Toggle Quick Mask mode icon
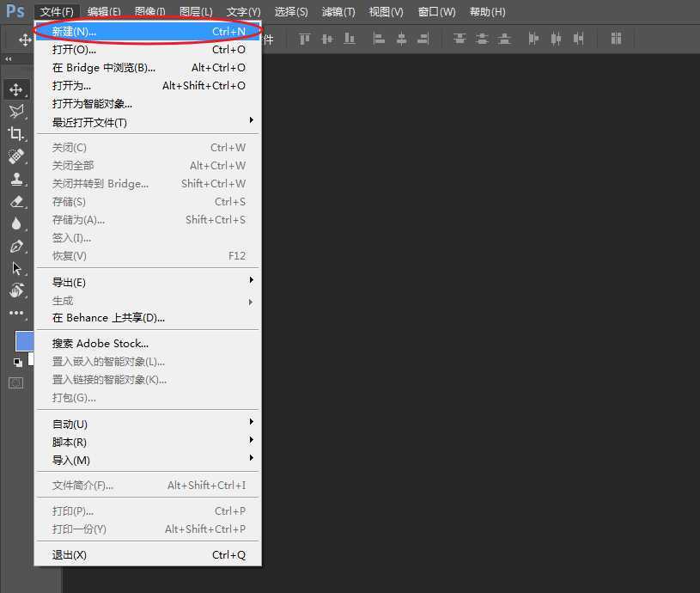 (x=16, y=382)
